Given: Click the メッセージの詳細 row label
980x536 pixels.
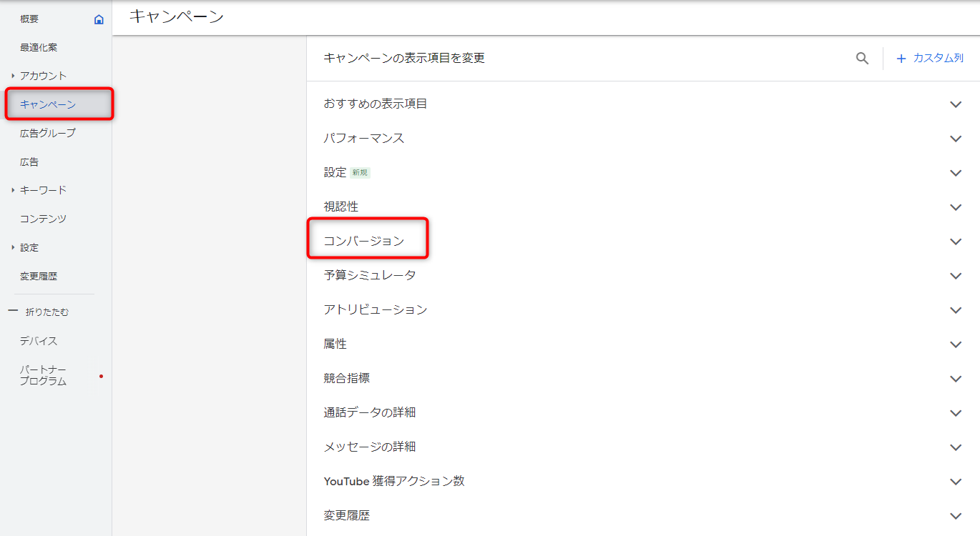Looking at the screenshot, I should 370,447.
